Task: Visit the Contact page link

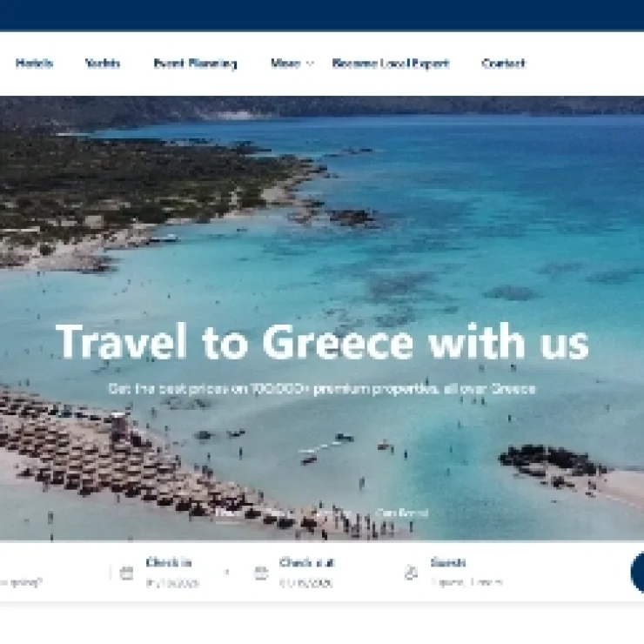Action: click(x=504, y=64)
